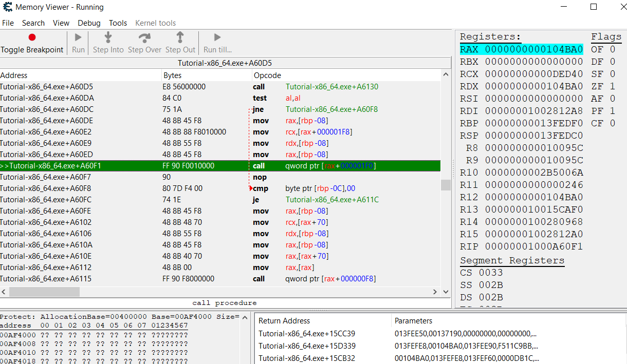
Task: Open the File menu
Action: (x=8, y=23)
